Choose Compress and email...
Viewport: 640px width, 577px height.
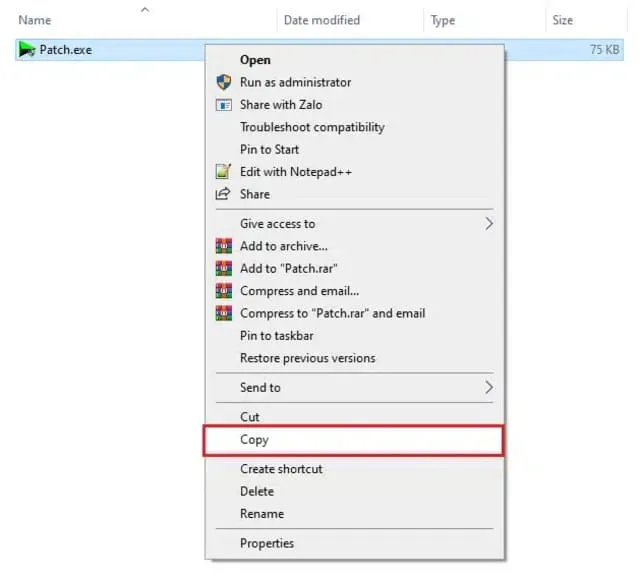354,291
